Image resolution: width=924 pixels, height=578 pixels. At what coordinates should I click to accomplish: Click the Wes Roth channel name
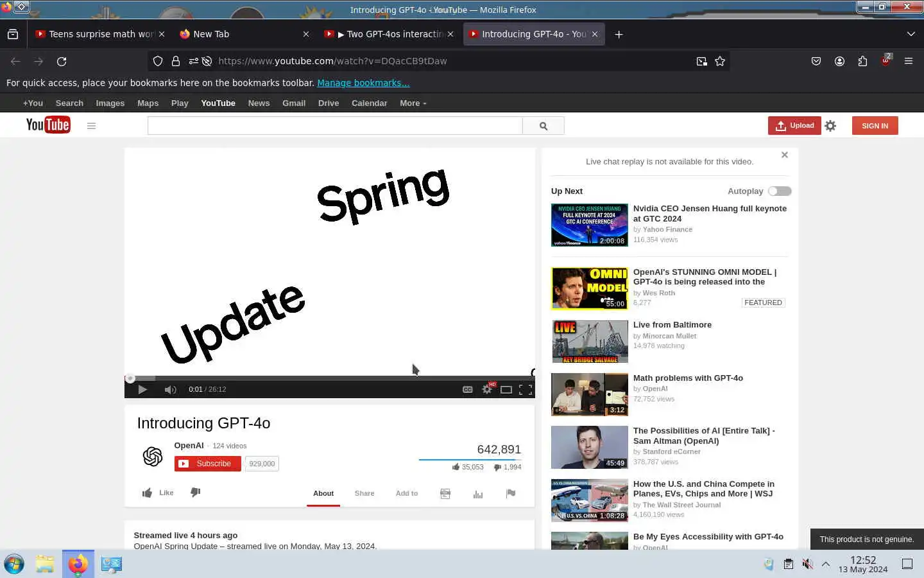click(x=658, y=293)
